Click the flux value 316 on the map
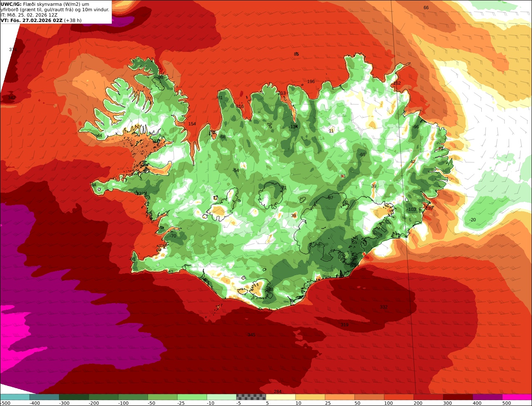 click(x=240, y=106)
